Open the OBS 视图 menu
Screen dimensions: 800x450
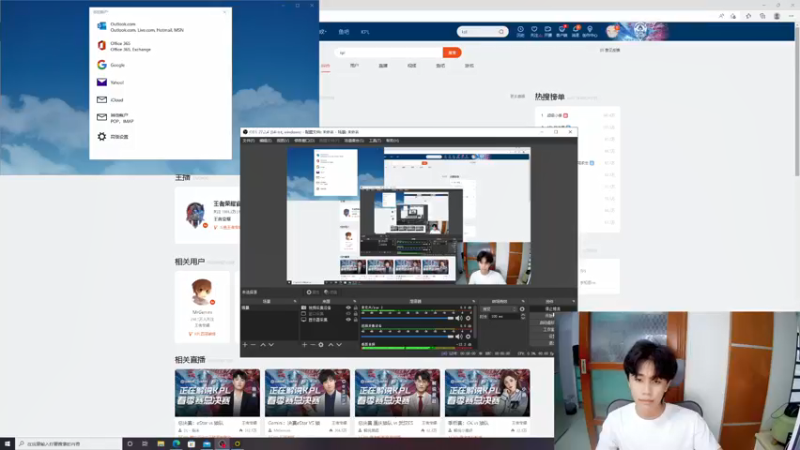(x=283, y=140)
